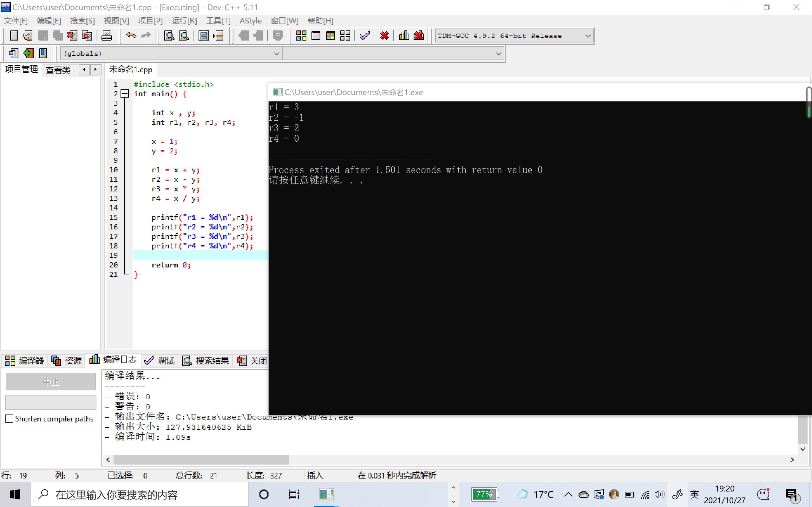
Task: Expand the (globals) scope dropdown
Action: pyautogui.click(x=276, y=54)
